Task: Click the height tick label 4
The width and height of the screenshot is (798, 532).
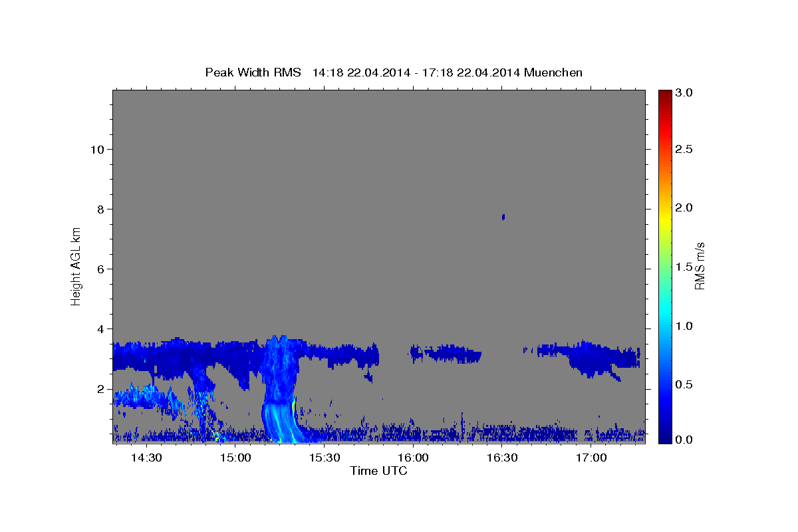Action: click(x=100, y=329)
